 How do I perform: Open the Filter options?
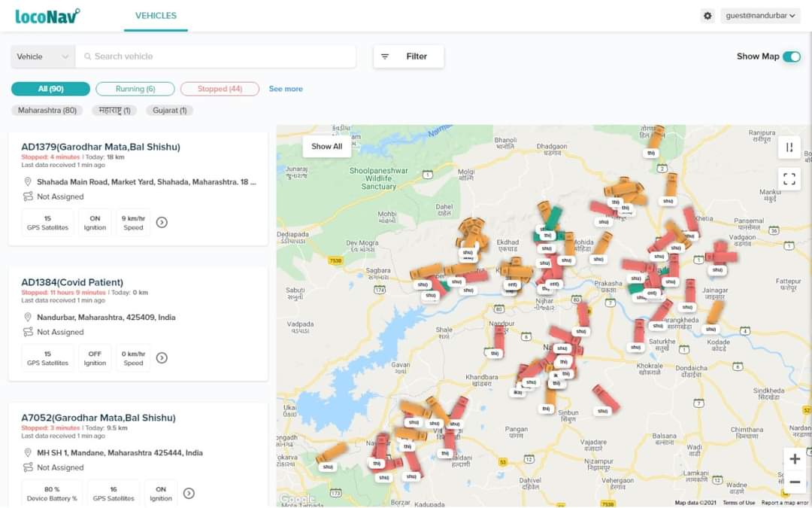pos(408,56)
